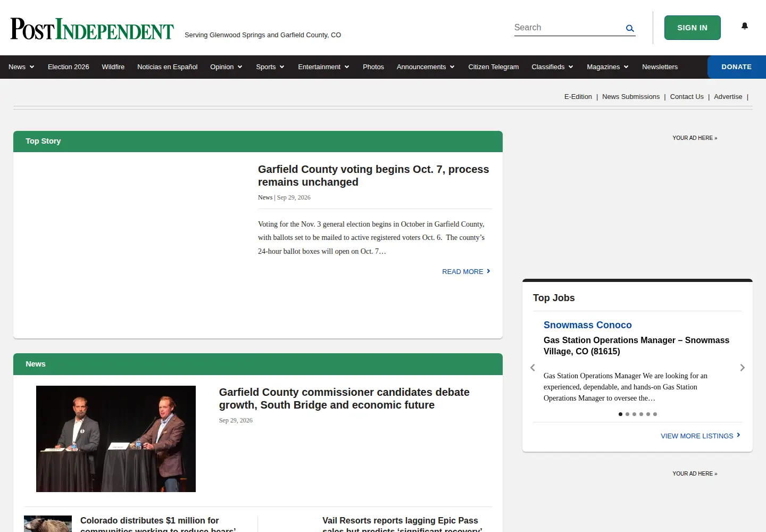The image size is (766, 532).
Task: Open the Advertise link
Action: tap(728, 97)
